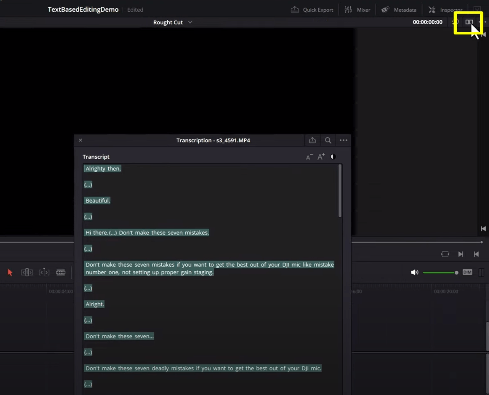Click the silence marker below "Alrighty then."
Viewport: 489px width, 395px height.
pyautogui.click(x=88, y=185)
